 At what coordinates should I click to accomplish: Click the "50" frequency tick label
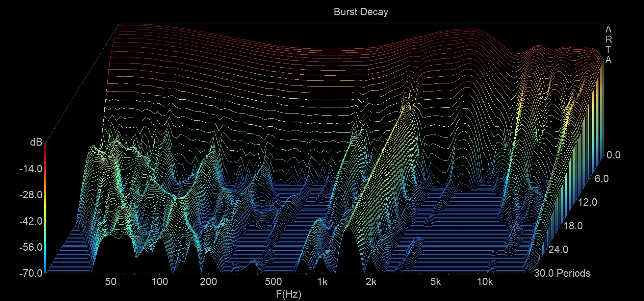click(x=111, y=281)
